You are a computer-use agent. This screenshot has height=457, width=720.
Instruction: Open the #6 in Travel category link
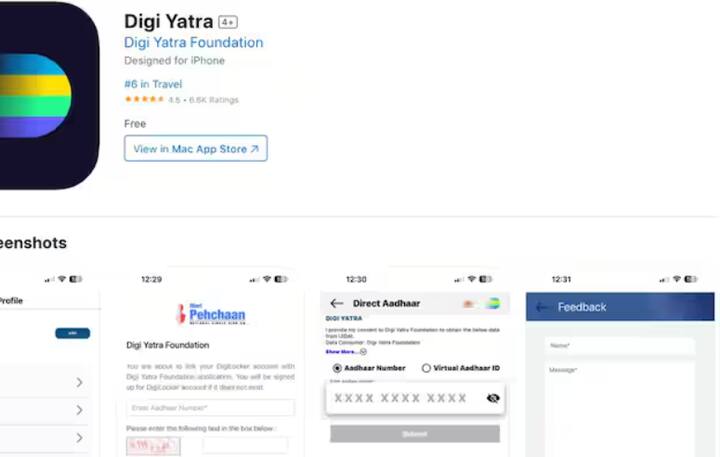(x=153, y=84)
